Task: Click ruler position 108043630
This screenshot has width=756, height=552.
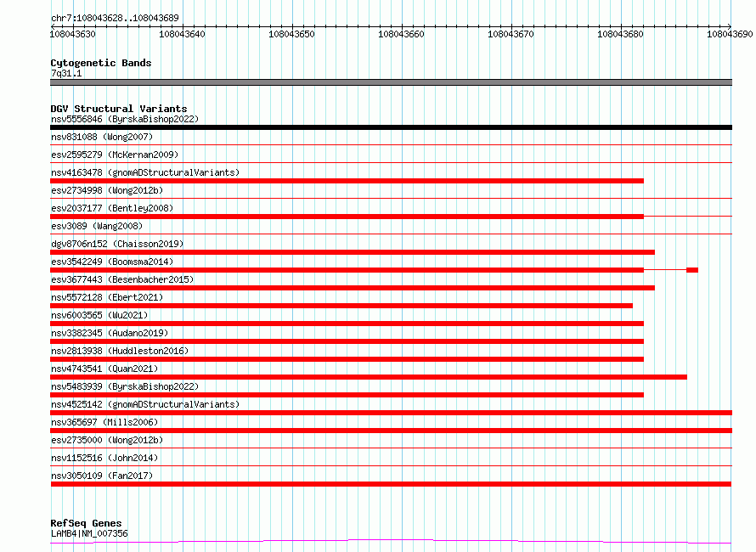Action: point(73,34)
